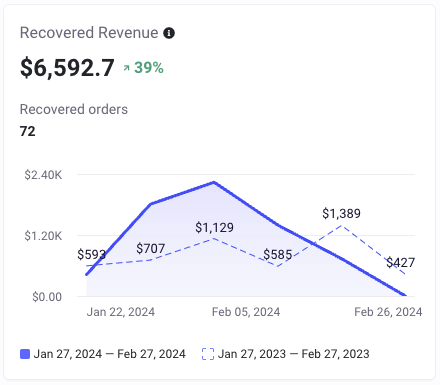
Task: Click the 39% growth figure
Action: tap(149, 68)
